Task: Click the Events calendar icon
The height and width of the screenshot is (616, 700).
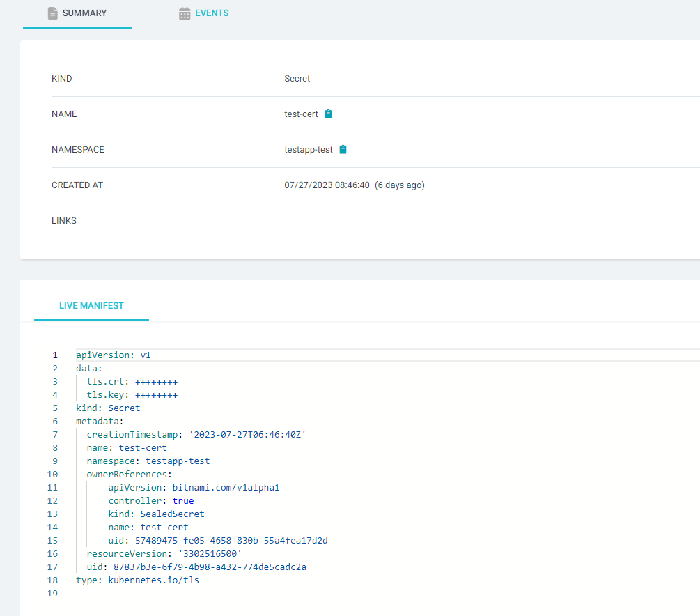Action: 185,13
